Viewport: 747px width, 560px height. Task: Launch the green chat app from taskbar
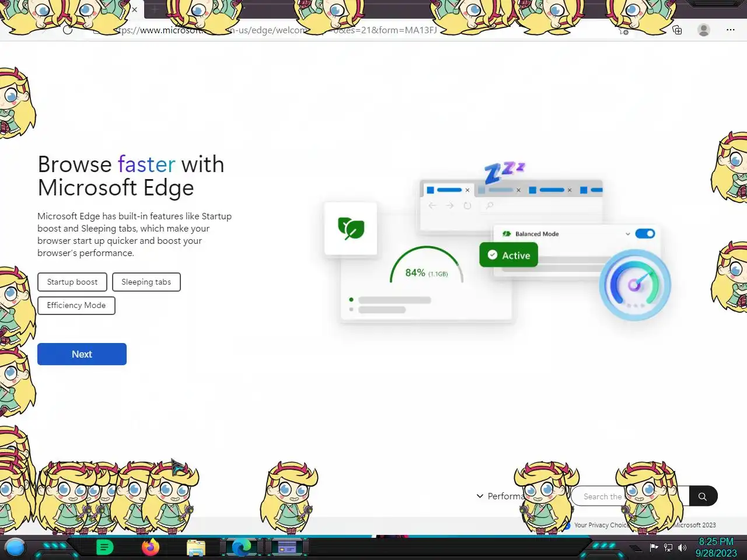104,547
